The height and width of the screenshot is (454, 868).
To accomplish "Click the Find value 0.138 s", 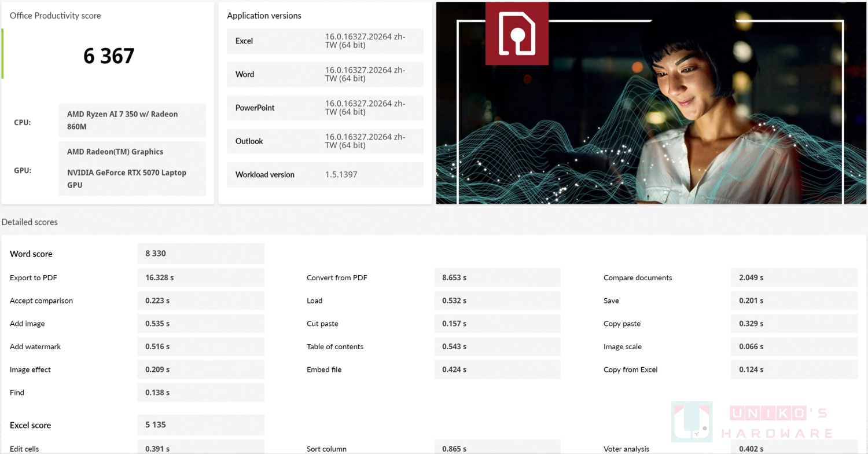I will [x=201, y=393].
